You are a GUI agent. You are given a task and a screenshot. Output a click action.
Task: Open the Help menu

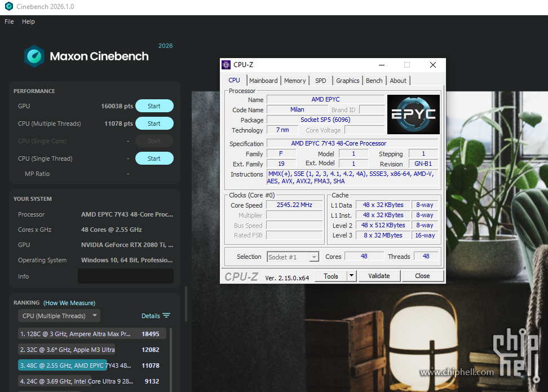pyautogui.click(x=28, y=21)
